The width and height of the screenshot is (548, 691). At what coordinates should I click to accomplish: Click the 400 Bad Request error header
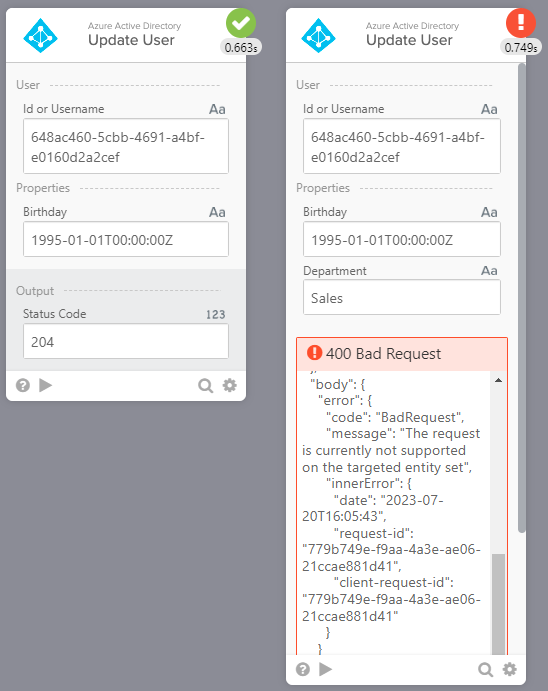[402, 354]
